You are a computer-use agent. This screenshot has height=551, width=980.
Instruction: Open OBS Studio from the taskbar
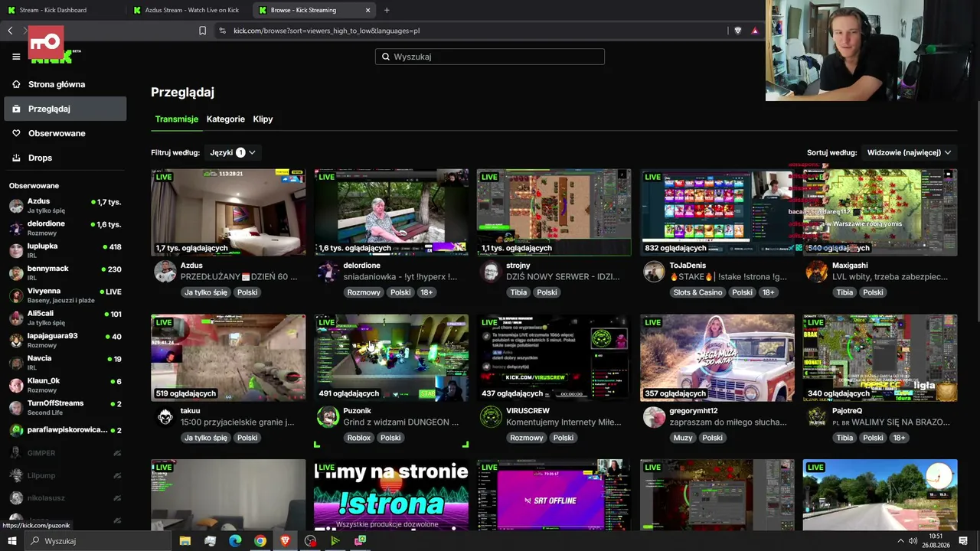[310, 541]
